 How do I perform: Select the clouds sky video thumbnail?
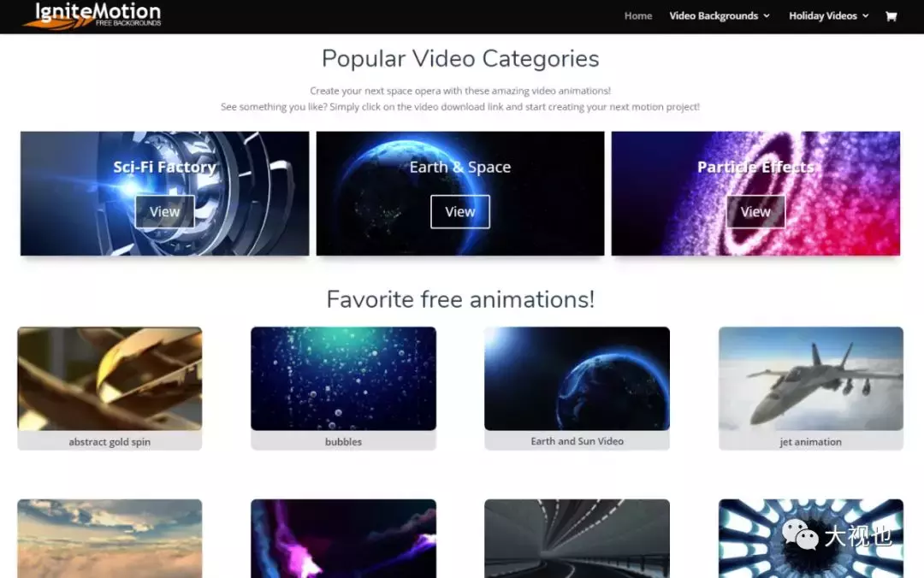(110, 539)
